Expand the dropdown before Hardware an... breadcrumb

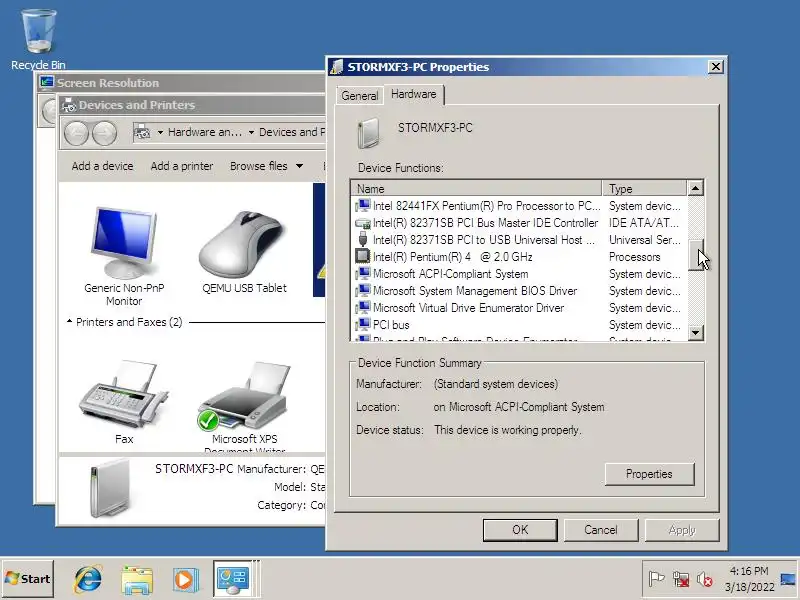click(160, 133)
